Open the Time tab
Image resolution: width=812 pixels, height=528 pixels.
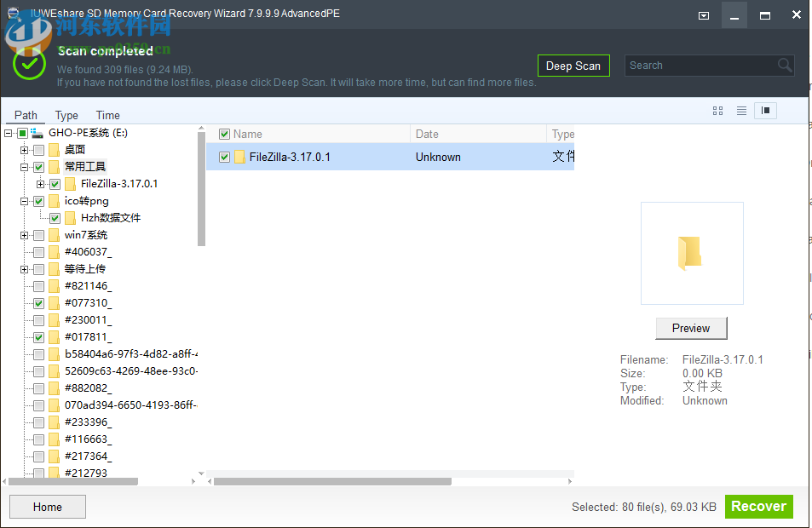click(x=107, y=115)
